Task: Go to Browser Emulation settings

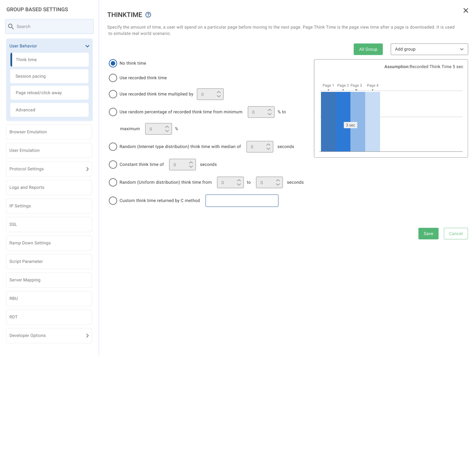Action: [x=49, y=132]
